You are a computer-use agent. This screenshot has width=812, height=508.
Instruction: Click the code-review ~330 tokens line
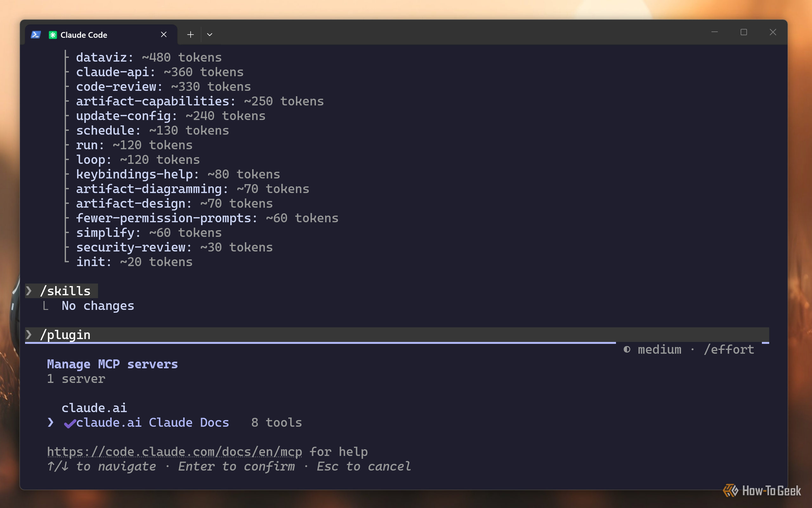[163, 87]
